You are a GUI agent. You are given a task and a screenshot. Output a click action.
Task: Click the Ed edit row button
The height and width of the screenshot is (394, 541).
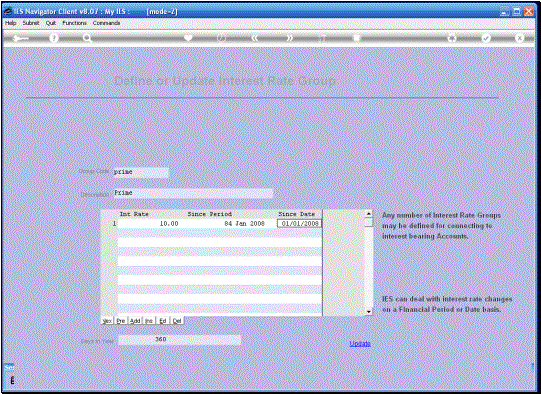click(x=163, y=321)
